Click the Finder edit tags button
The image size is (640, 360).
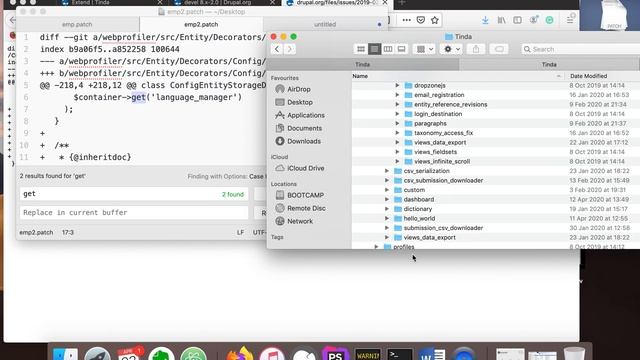(x=499, y=49)
